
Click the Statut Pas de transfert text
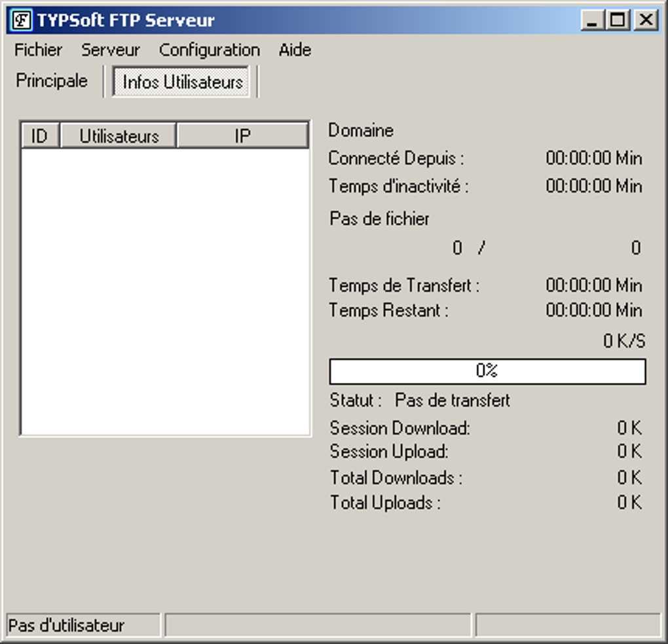[x=420, y=401]
